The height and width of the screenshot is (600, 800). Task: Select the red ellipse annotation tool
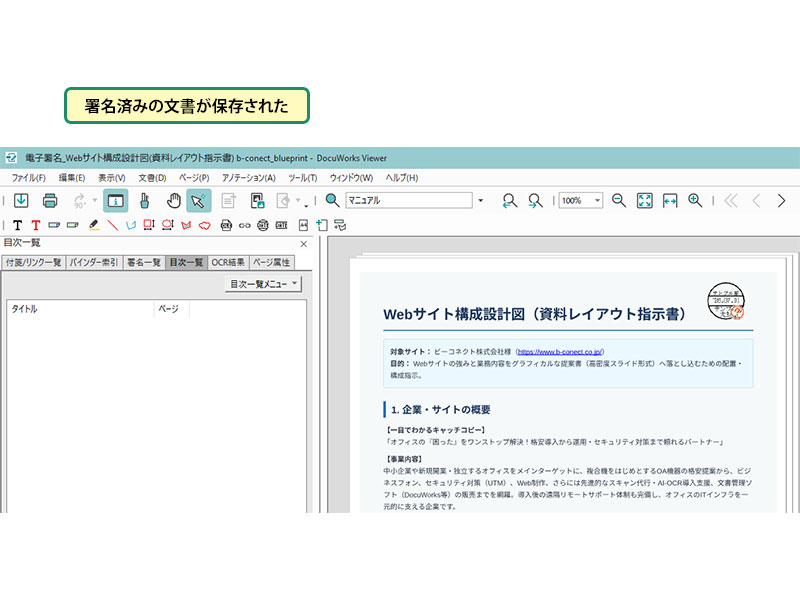pos(167,225)
